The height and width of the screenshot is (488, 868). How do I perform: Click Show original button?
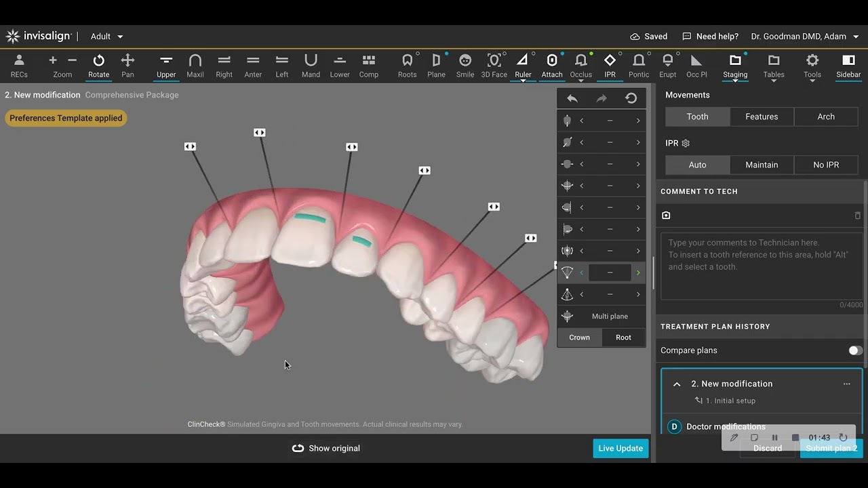326,449
